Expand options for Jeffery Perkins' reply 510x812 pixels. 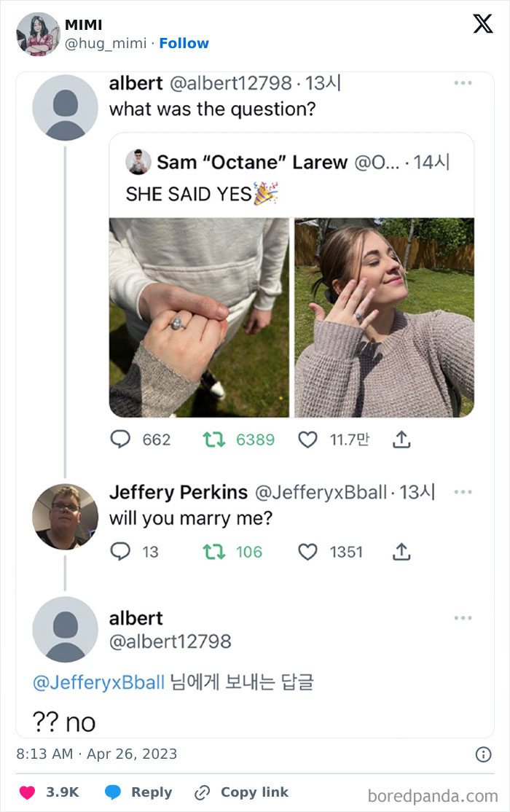click(462, 492)
